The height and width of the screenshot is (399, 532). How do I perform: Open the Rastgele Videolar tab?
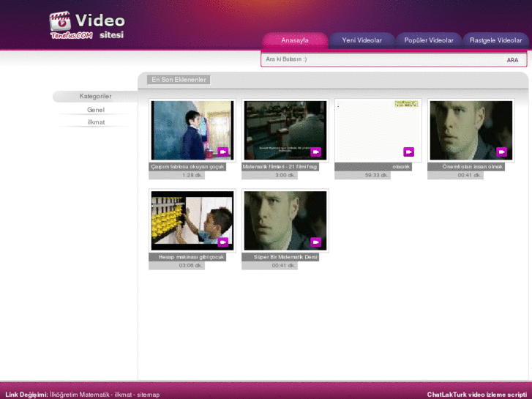pyautogui.click(x=495, y=40)
